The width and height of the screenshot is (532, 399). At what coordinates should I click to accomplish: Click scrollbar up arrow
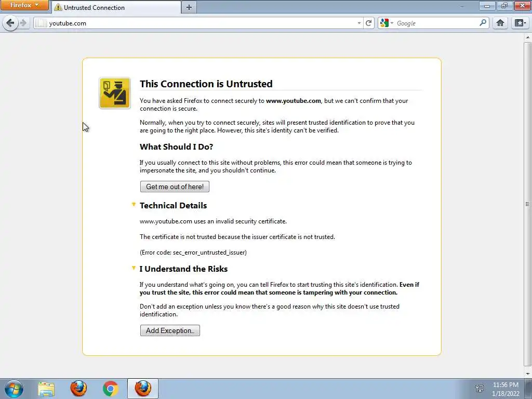tap(528, 37)
